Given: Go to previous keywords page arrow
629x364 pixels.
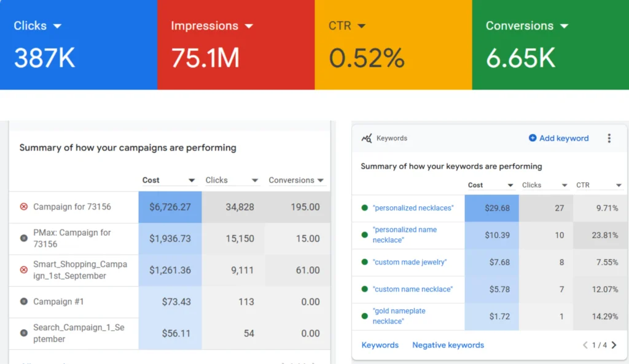Looking at the screenshot, I should [585, 345].
